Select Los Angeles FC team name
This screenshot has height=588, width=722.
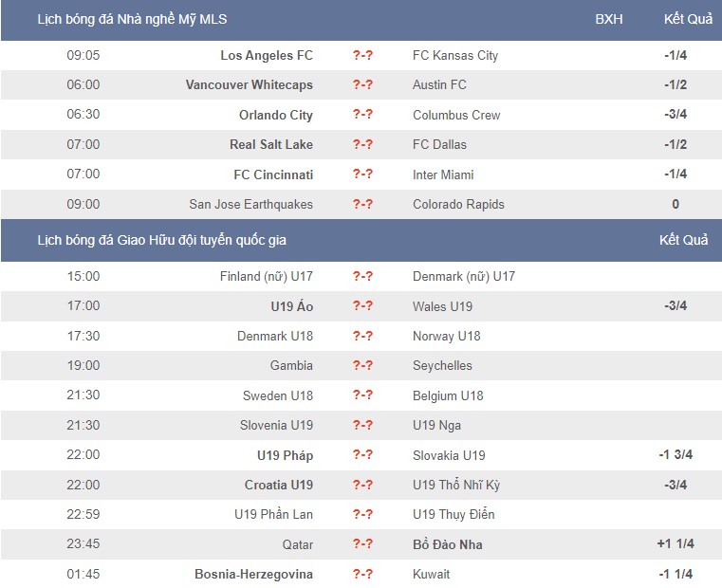click(x=267, y=55)
